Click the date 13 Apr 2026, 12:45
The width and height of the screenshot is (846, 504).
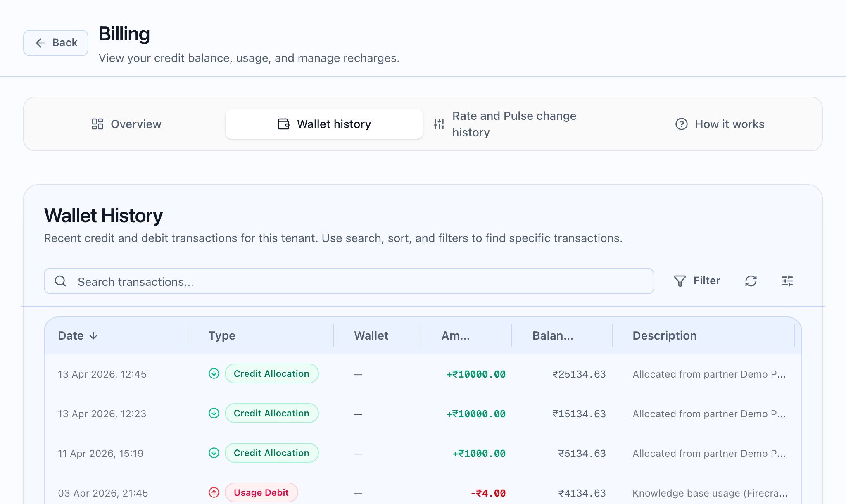(x=102, y=374)
